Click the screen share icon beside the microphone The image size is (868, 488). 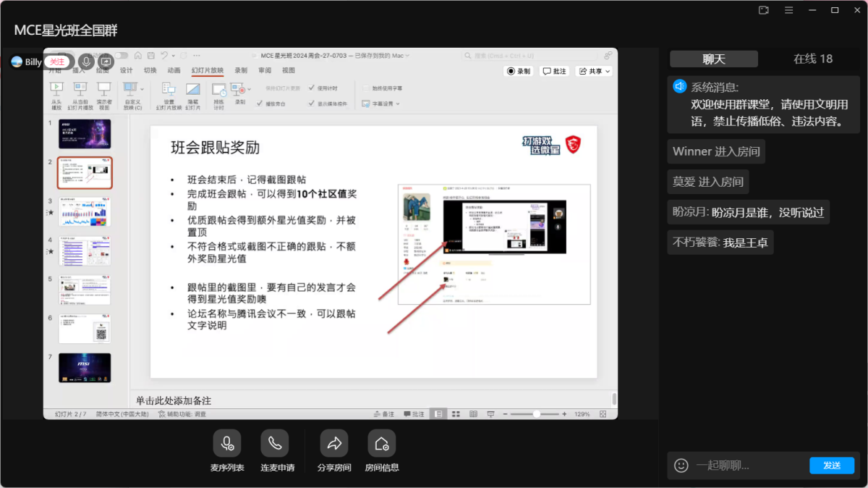click(x=105, y=62)
